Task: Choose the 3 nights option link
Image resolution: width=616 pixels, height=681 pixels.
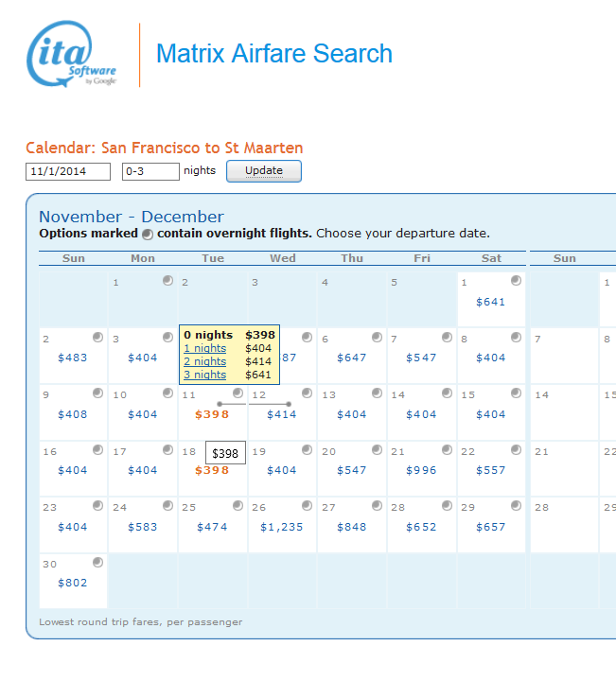Action: pos(204,375)
